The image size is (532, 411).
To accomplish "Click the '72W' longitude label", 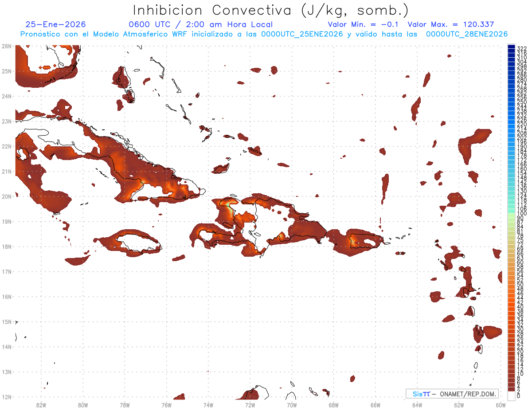I will (x=250, y=405).
